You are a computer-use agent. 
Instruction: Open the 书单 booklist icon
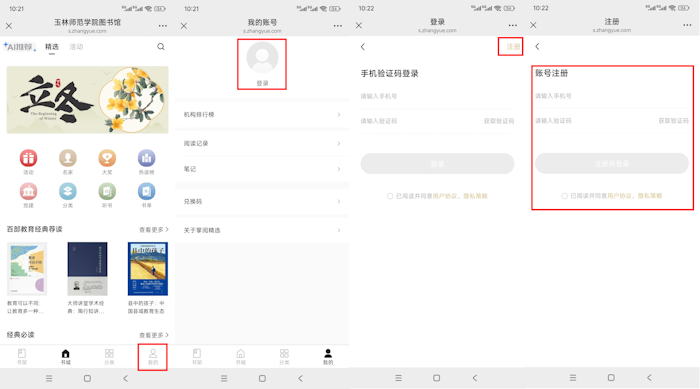tap(146, 192)
